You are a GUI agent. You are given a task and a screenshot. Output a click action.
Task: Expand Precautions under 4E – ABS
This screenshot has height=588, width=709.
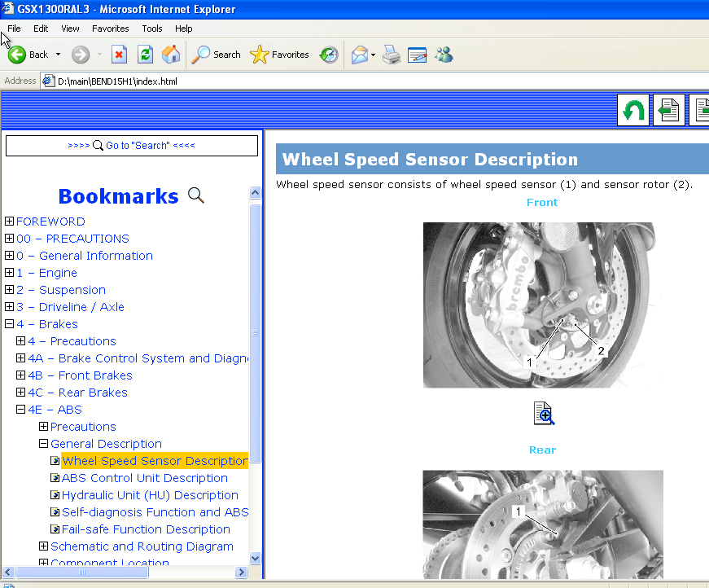click(43, 427)
